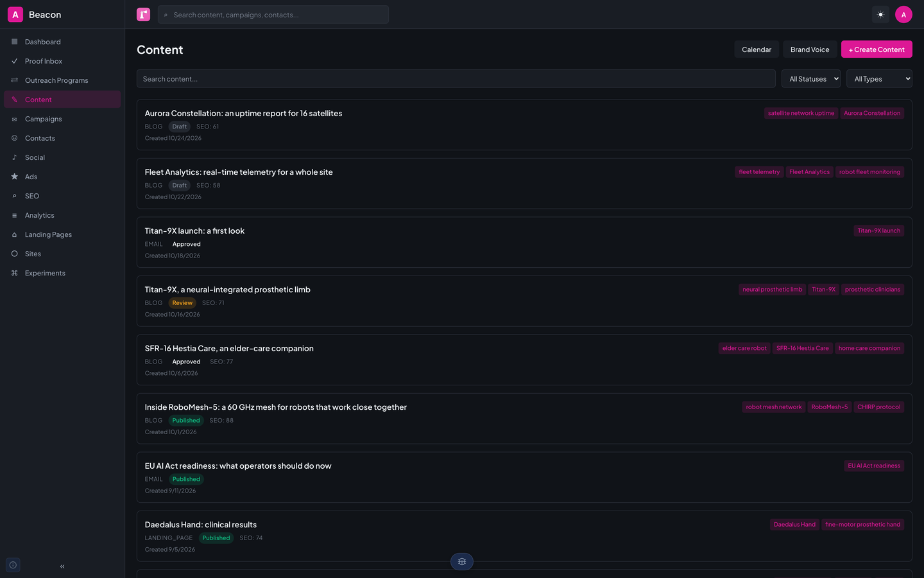Click the Proof Inbox checkmark icon
The width and height of the screenshot is (924, 578).
coord(14,61)
